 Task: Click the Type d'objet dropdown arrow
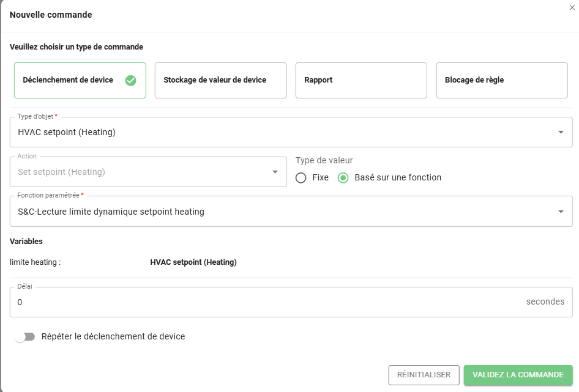(x=561, y=132)
